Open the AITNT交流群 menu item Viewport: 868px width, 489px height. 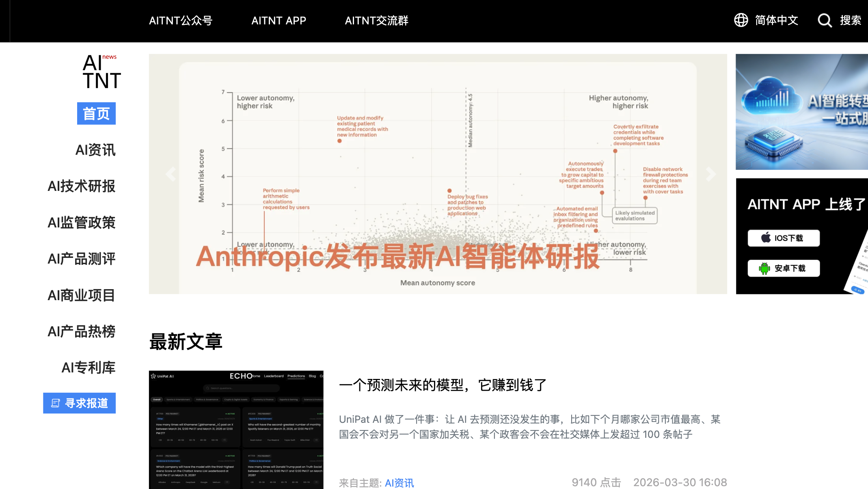coord(376,21)
